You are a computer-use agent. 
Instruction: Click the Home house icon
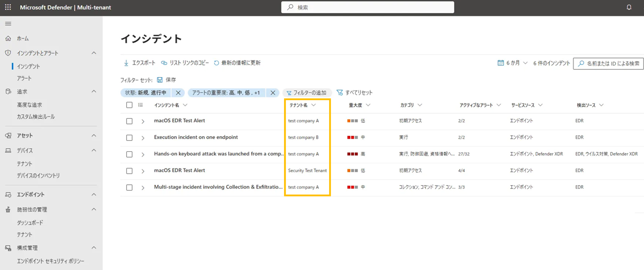point(8,38)
